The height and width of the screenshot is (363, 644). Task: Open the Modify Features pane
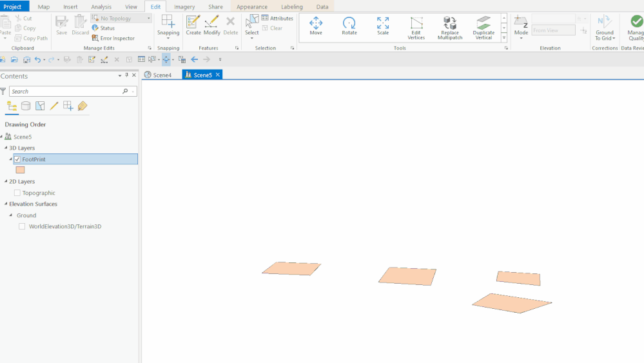tap(212, 25)
